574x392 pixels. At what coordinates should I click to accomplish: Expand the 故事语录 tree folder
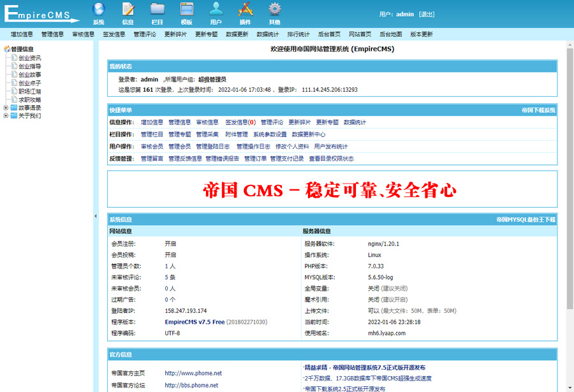click(x=6, y=108)
